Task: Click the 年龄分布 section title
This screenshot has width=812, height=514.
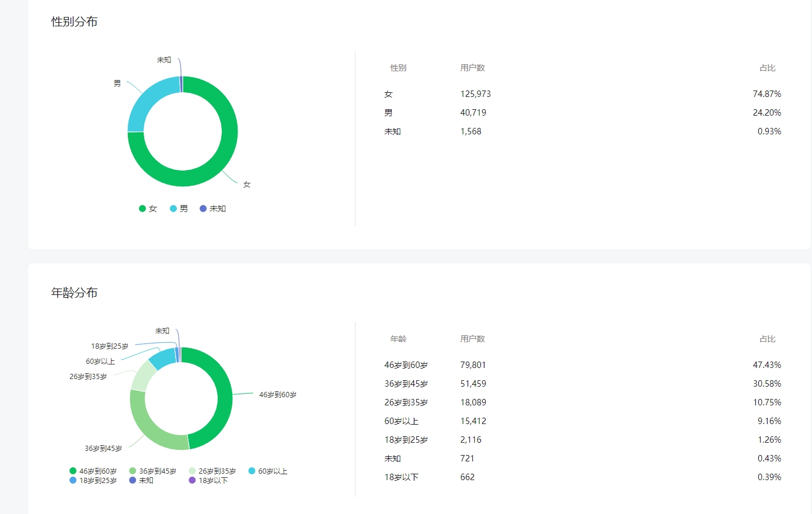Action: (x=74, y=293)
